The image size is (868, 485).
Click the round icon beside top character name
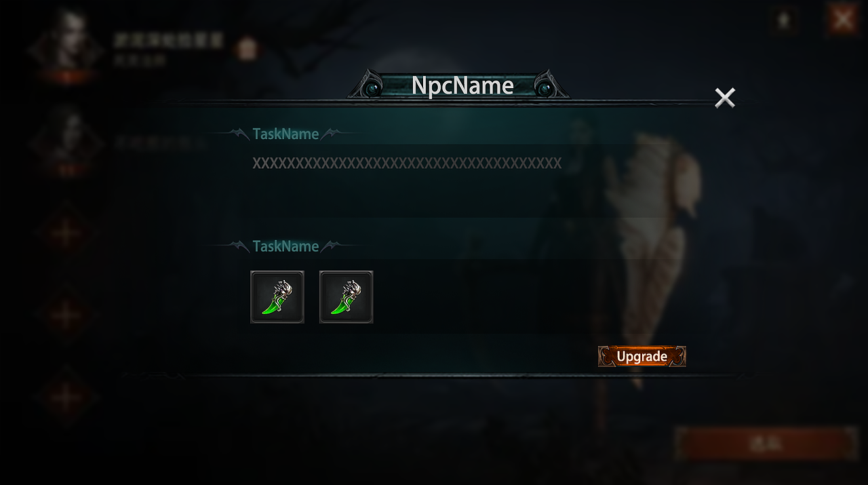coord(247,49)
